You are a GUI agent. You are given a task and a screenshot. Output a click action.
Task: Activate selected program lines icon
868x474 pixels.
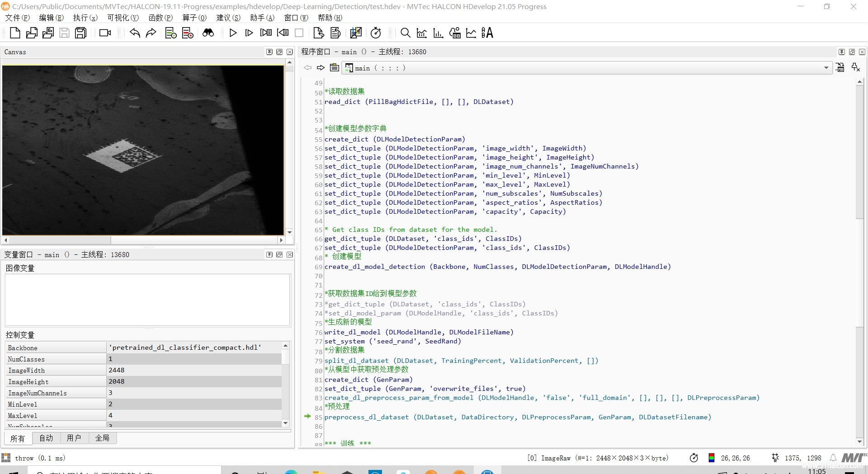point(171,33)
